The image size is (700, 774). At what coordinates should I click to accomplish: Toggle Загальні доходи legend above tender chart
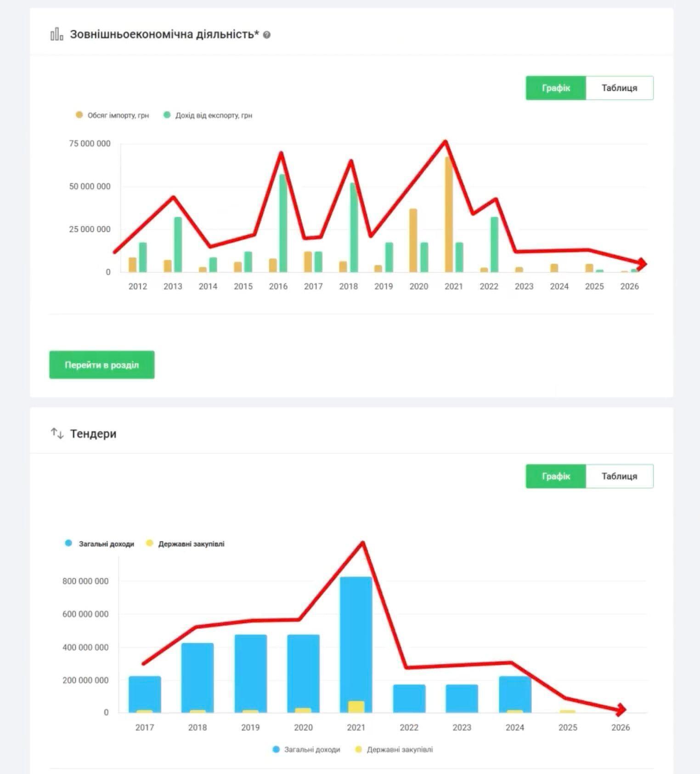click(100, 544)
